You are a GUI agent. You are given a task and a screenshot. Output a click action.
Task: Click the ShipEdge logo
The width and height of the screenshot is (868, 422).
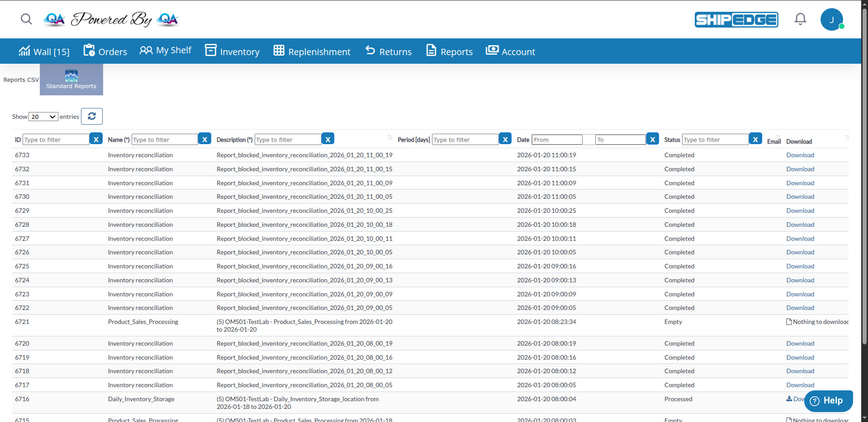[x=736, y=20]
